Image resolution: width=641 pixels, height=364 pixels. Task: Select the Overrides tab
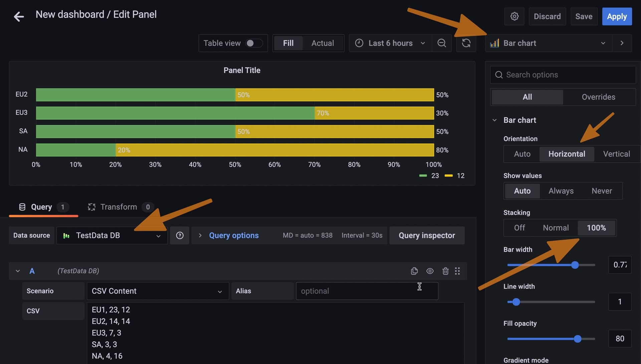tap(598, 97)
